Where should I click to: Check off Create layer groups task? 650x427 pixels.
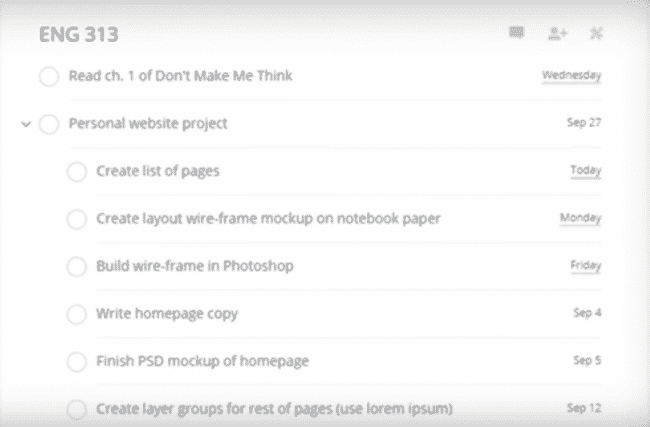(x=77, y=409)
